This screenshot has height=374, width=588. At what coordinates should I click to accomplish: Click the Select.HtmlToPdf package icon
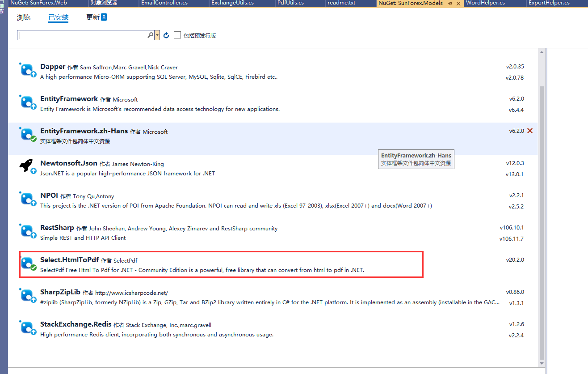click(27, 263)
